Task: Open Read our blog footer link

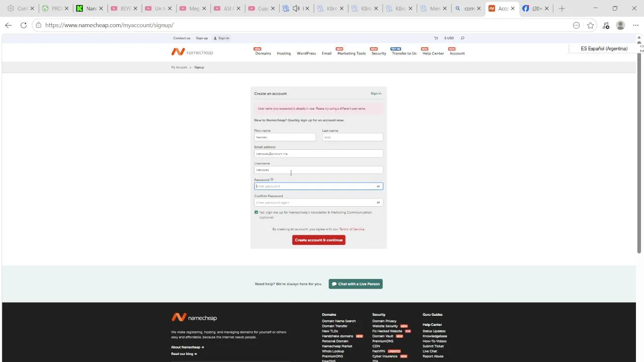Action: point(184,354)
